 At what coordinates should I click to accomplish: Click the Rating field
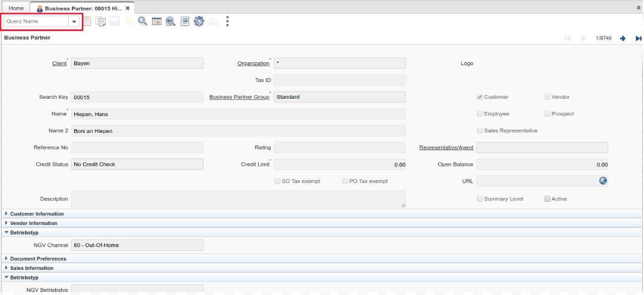[340, 147]
